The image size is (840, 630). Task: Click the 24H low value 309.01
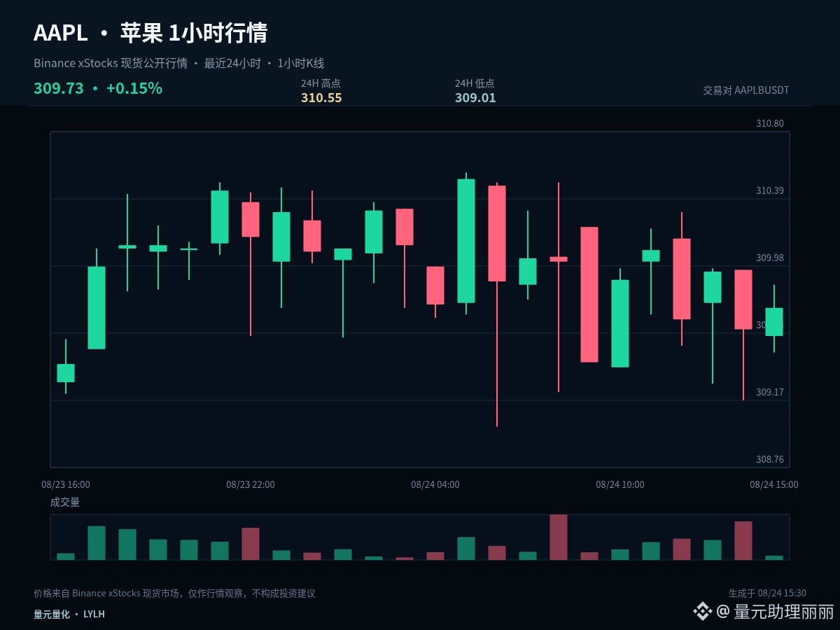[x=475, y=97]
